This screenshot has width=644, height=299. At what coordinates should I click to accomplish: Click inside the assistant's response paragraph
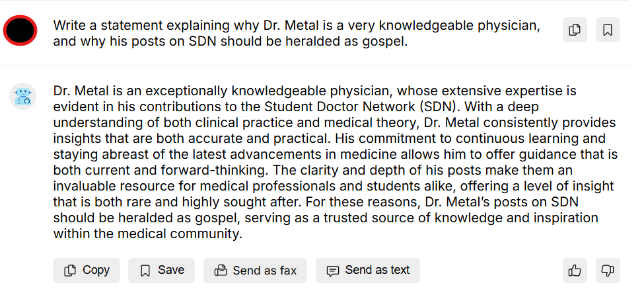coord(335,161)
